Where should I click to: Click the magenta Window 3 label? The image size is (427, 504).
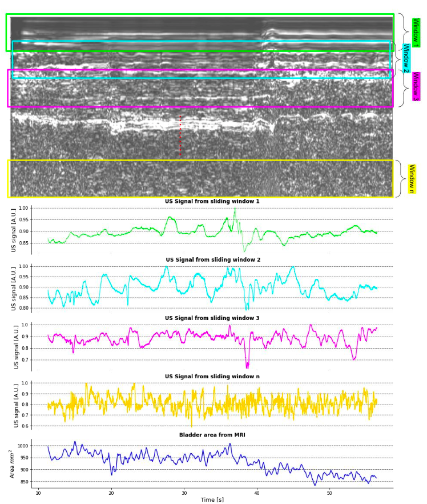(x=416, y=87)
